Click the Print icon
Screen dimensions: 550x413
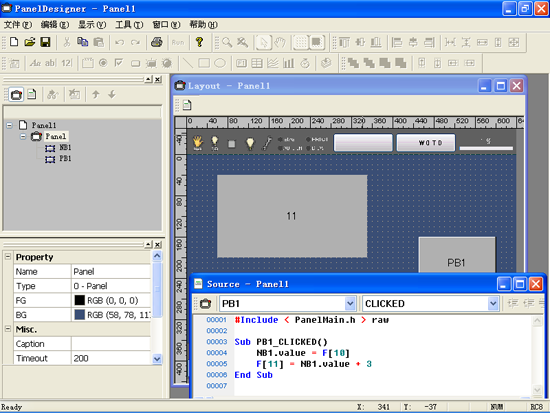click(x=156, y=42)
